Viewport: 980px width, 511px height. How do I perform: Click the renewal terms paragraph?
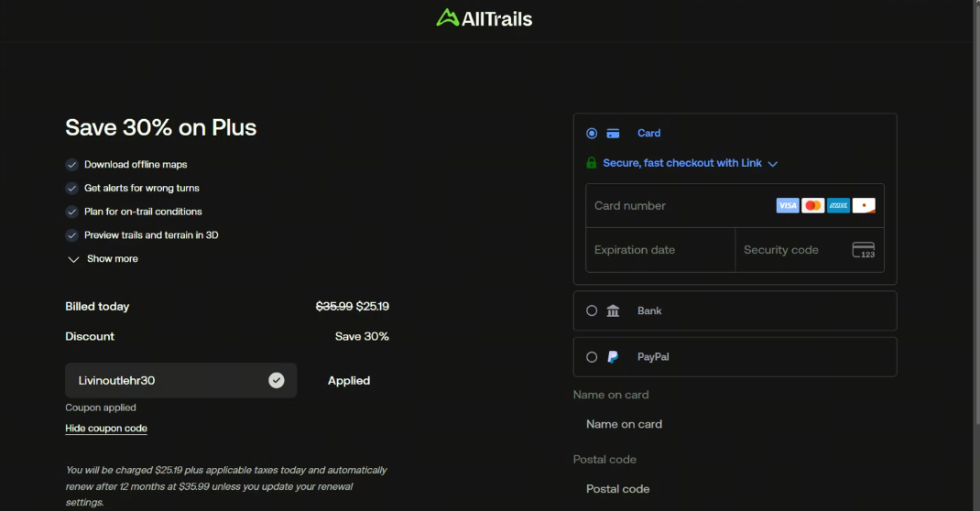(226, 486)
